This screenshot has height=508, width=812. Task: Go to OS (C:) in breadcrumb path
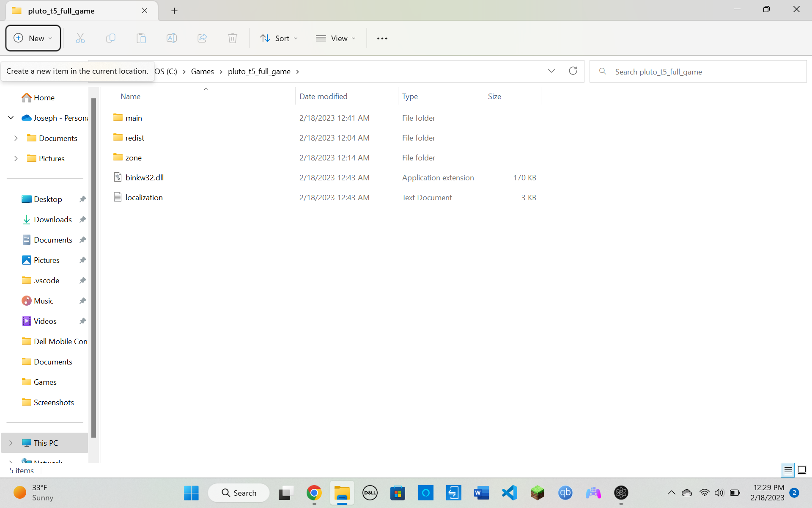tap(166, 72)
